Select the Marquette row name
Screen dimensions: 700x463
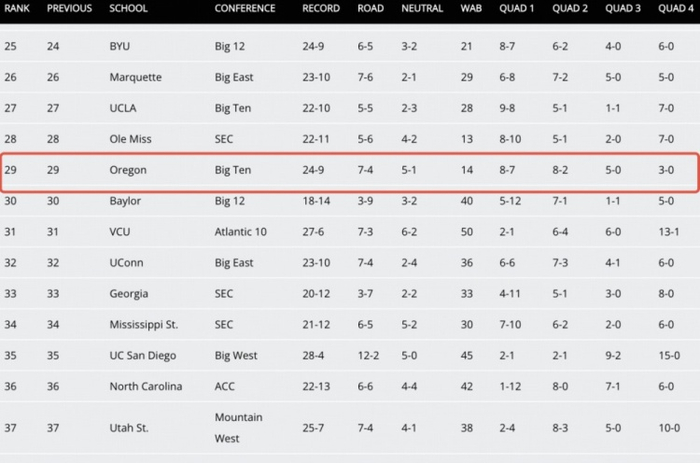(x=135, y=77)
